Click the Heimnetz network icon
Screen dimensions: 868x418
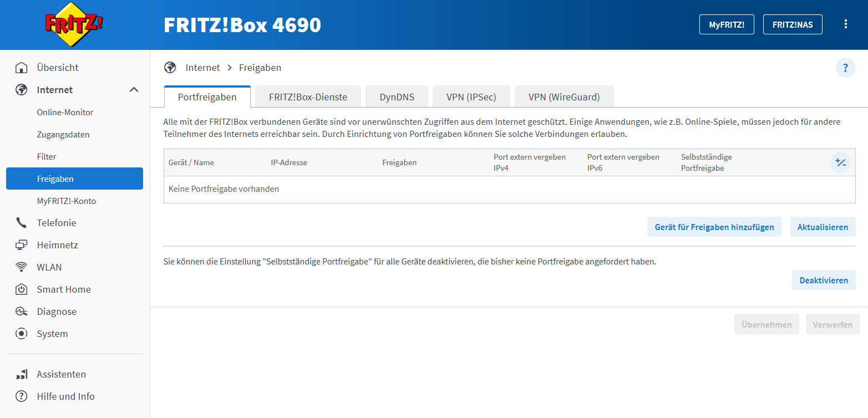point(22,245)
